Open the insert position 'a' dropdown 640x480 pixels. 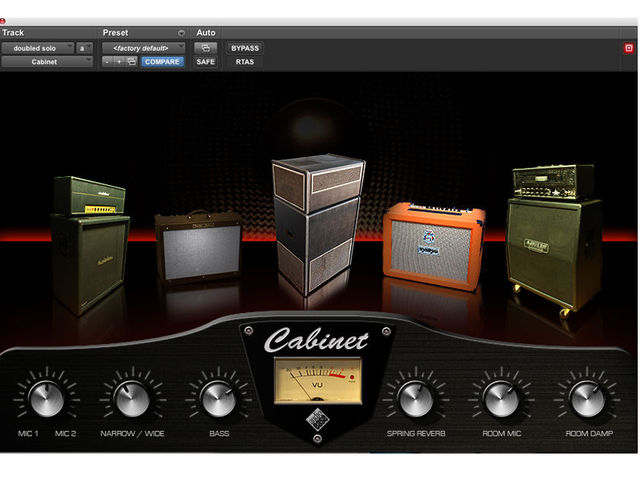tap(84, 48)
